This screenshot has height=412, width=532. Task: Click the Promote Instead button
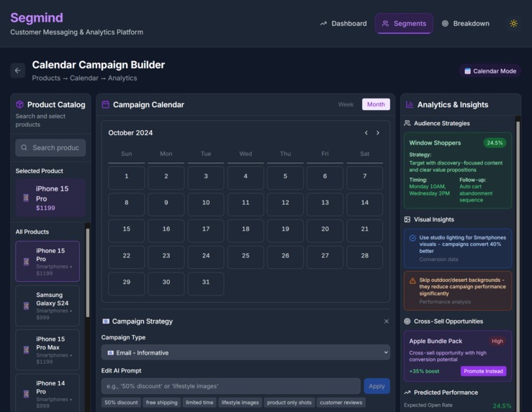point(484,371)
